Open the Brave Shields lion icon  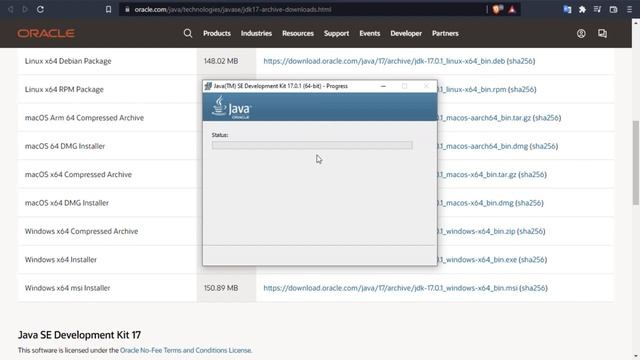pos(497,9)
